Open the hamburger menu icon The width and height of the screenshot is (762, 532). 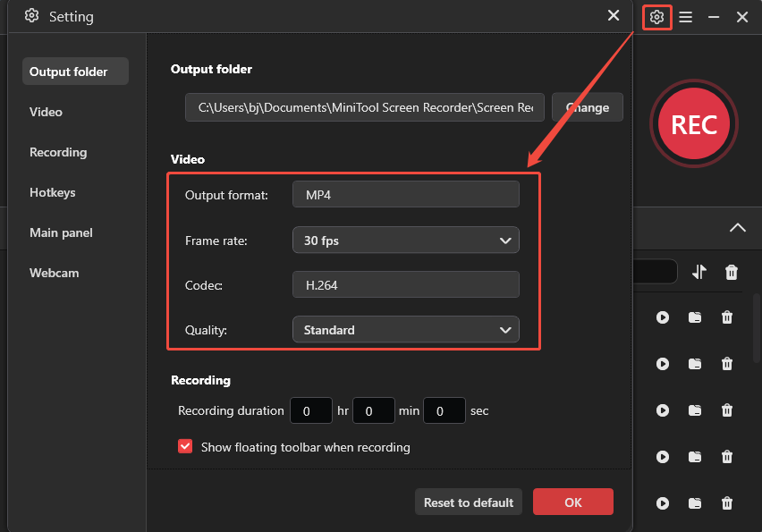pyautogui.click(x=684, y=16)
